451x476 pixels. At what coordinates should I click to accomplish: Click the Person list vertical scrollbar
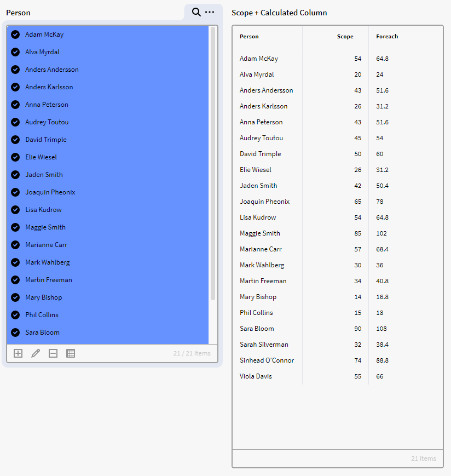(x=213, y=164)
